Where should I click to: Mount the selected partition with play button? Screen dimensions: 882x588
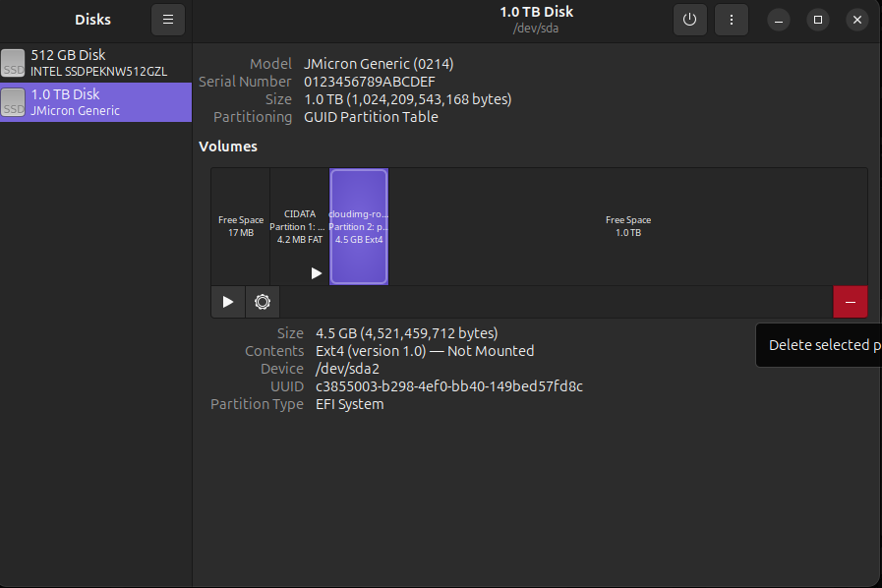[228, 302]
